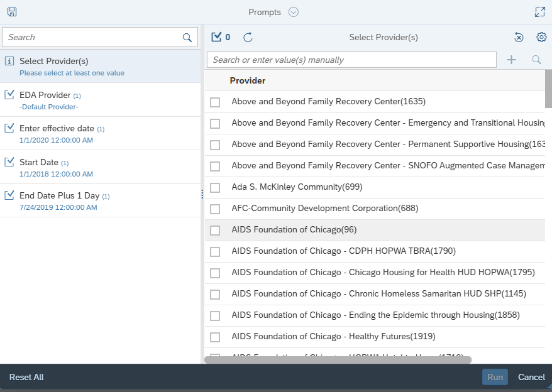This screenshot has width=552, height=392.
Task: Check AFC-Community Development Corporation(688)
Action: click(215, 209)
